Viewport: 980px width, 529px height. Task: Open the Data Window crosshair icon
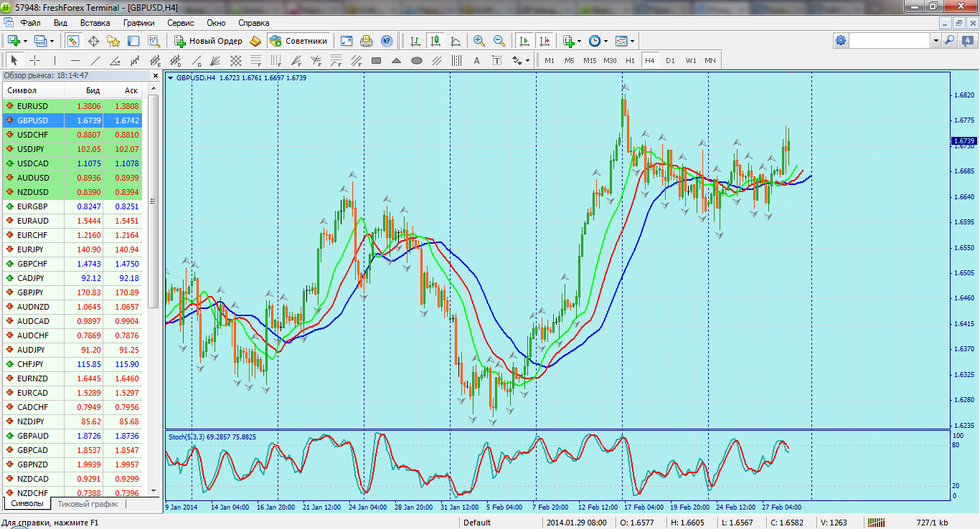click(93, 41)
